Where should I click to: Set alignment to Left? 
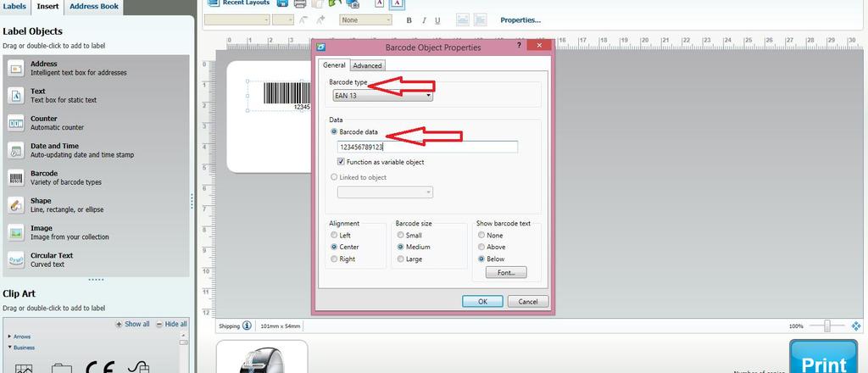pyautogui.click(x=334, y=235)
